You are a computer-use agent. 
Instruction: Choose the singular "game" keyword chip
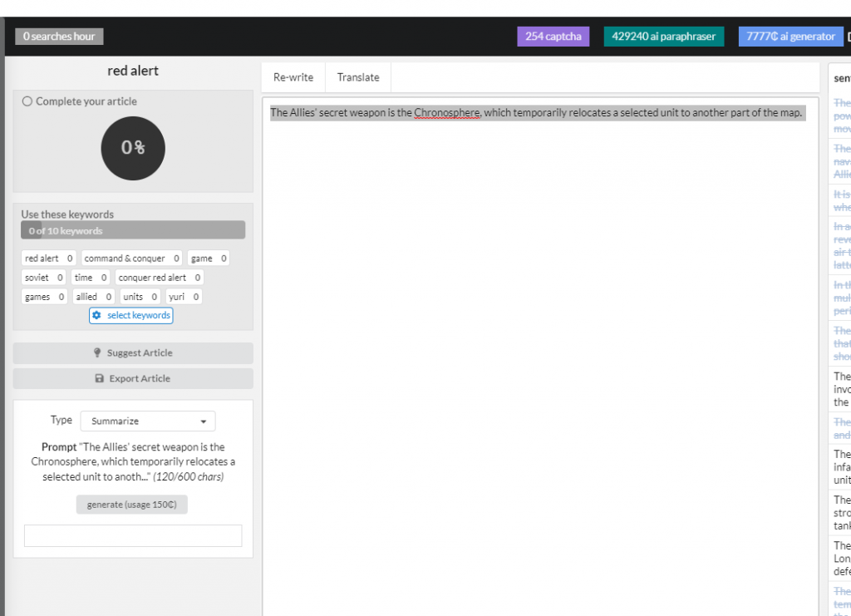pyautogui.click(x=209, y=259)
